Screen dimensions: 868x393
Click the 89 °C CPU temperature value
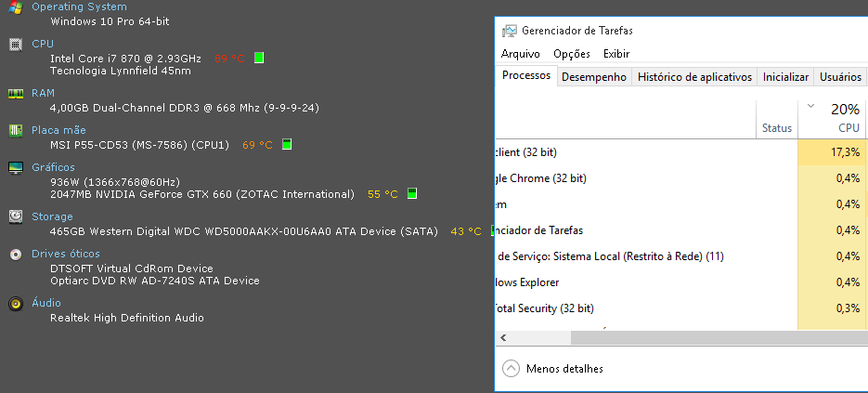(229, 59)
